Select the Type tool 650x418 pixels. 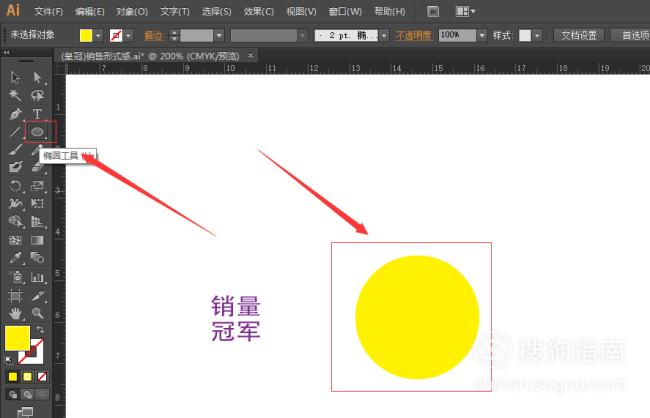click(37, 114)
